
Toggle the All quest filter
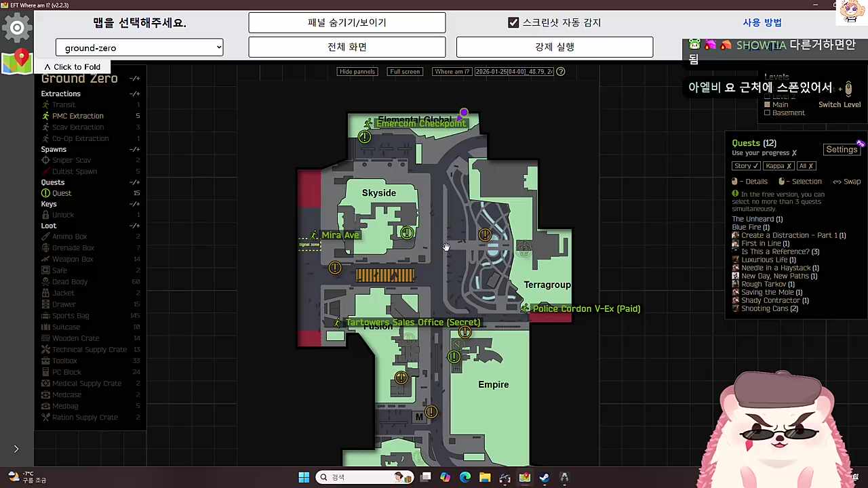[x=806, y=166]
